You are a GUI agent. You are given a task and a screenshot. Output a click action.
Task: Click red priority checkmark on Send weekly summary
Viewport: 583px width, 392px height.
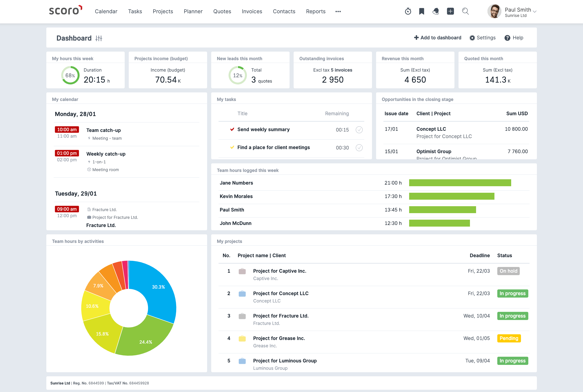click(232, 129)
